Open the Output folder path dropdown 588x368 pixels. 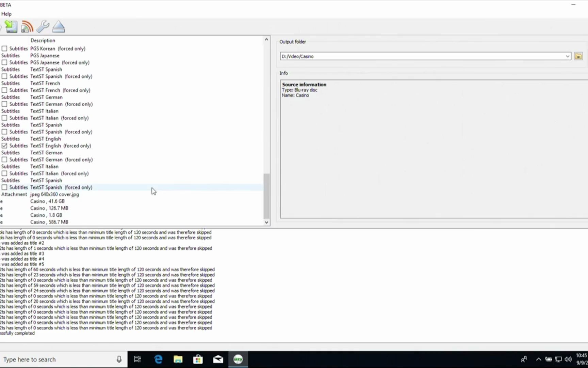[x=567, y=56]
